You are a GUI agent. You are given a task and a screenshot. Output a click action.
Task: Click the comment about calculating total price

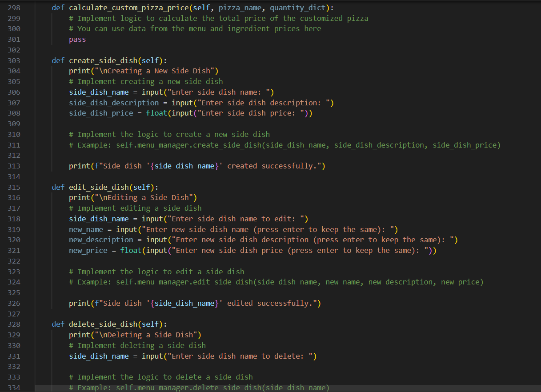click(219, 18)
